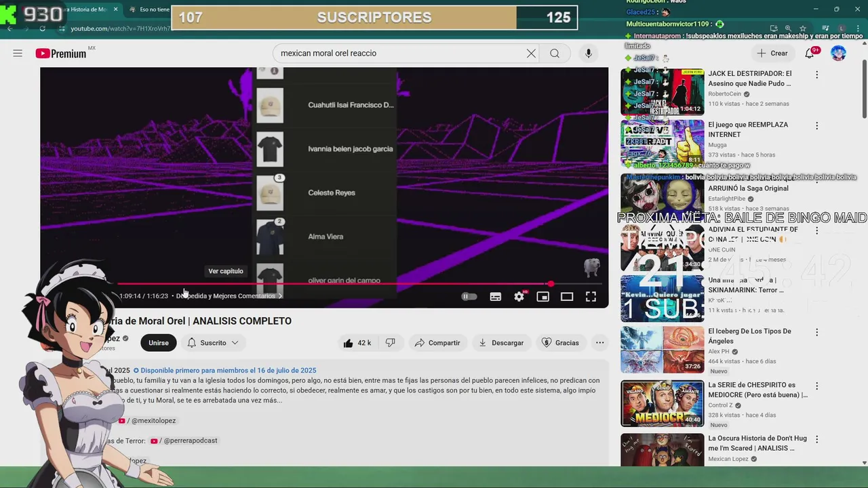This screenshot has height=488, width=868.
Task: Switch to the 'Eso no tiene' browser tab
Action: 154,9
